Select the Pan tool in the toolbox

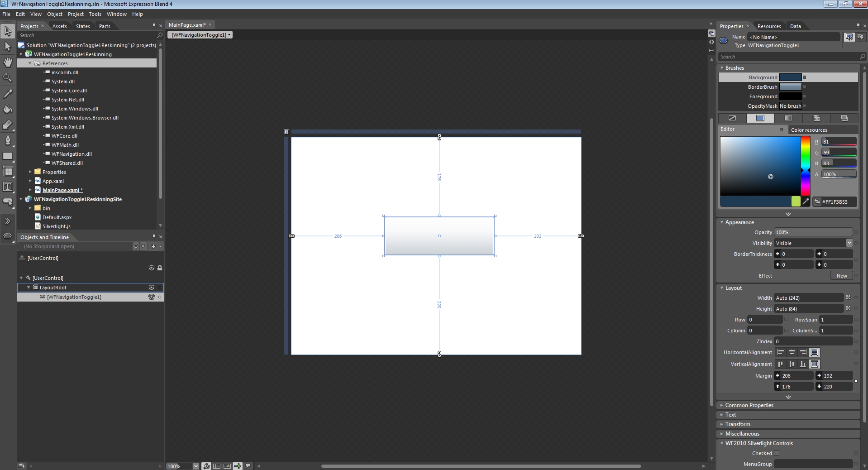click(8, 62)
